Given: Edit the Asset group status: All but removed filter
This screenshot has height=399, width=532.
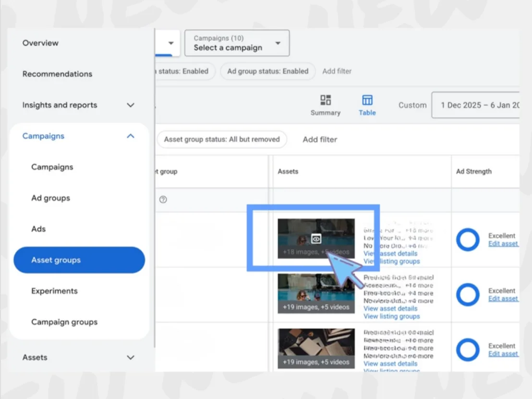Looking at the screenshot, I should click(x=222, y=140).
